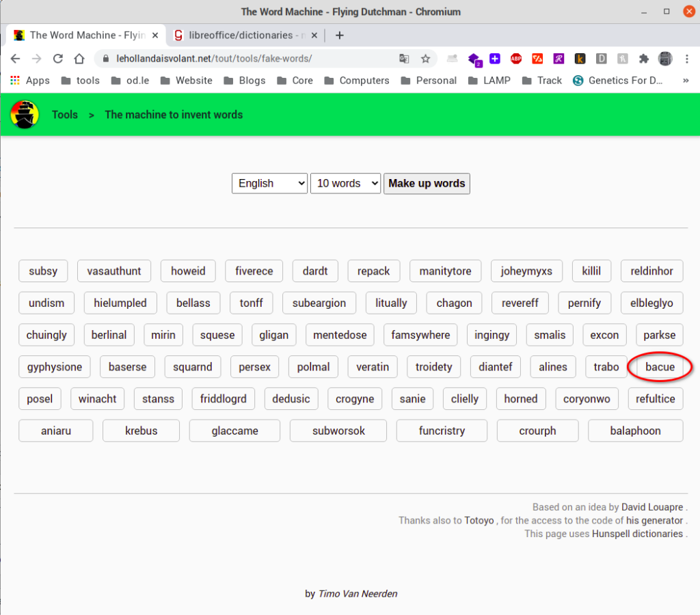
Task: Open the Chromium three-dot menu
Action: pos(687,59)
